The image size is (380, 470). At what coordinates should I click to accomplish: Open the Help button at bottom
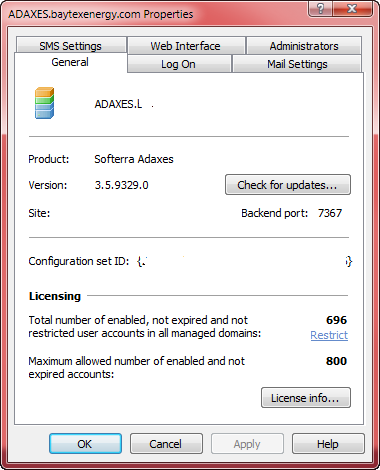point(328,444)
